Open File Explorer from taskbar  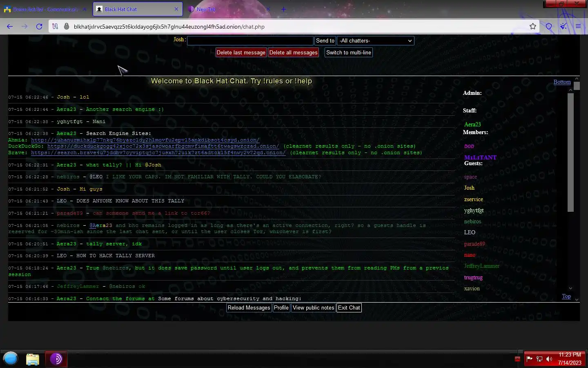[x=33, y=359]
